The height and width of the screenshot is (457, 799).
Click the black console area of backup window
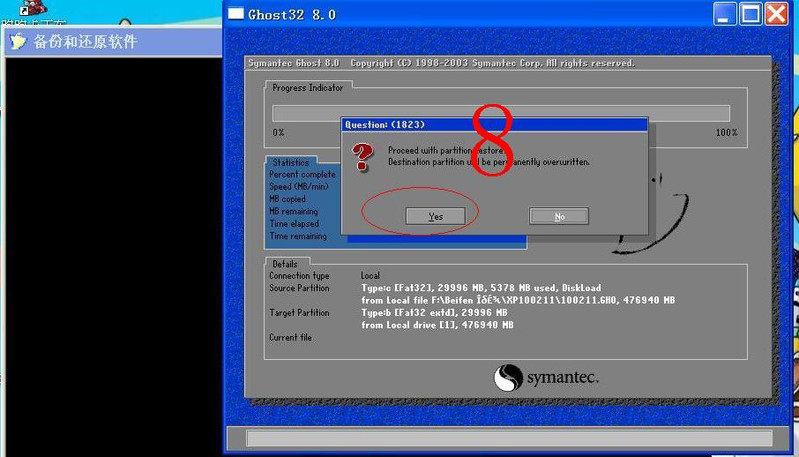point(110,250)
